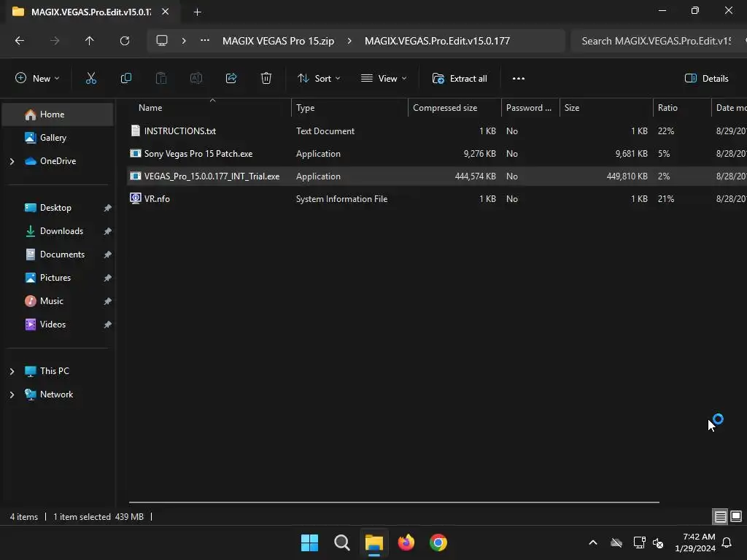This screenshot has width=747, height=560.
Task: Click the horizontal scrollbar
Action: (394, 502)
